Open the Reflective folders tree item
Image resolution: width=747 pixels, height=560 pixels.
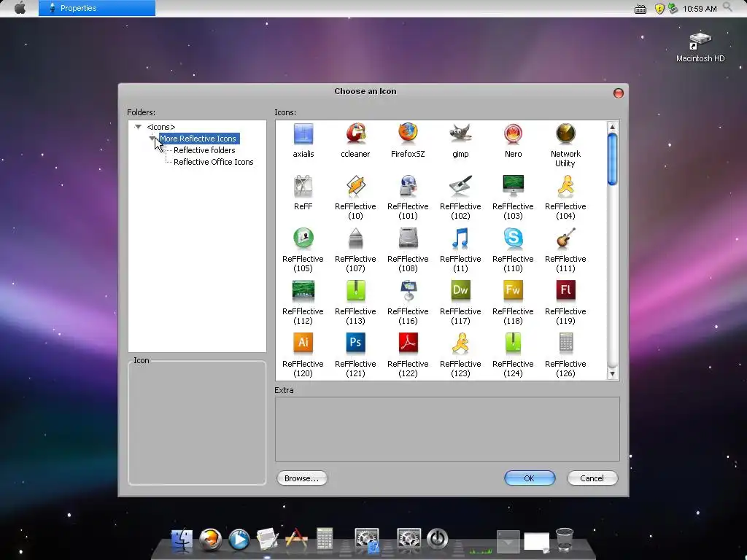[x=204, y=150]
